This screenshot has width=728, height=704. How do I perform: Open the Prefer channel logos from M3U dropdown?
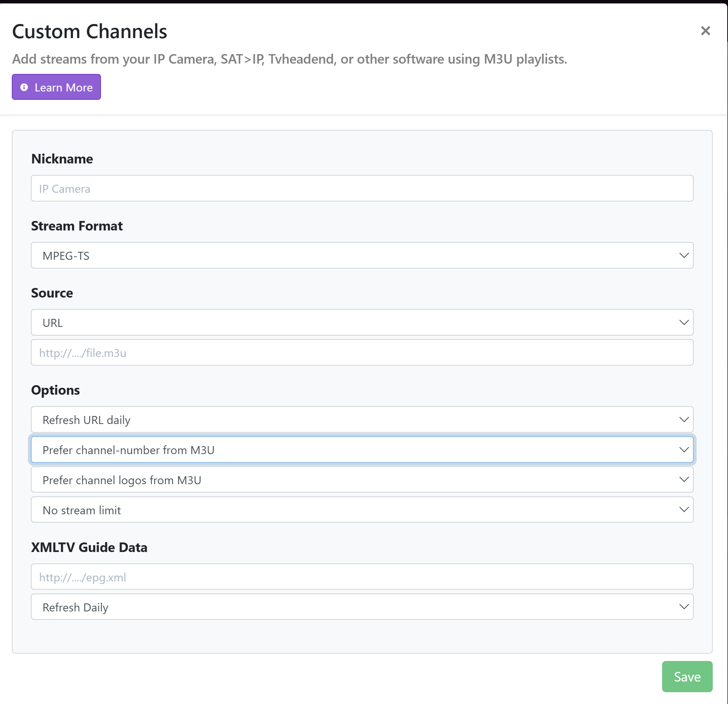click(362, 480)
